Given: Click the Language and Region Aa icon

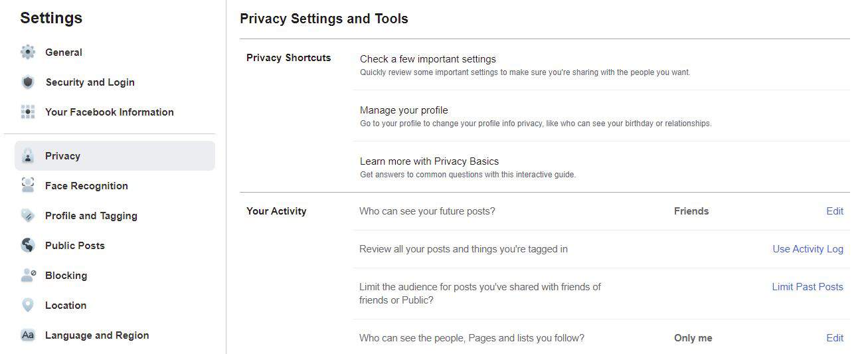Looking at the screenshot, I should pyautogui.click(x=28, y=335).
